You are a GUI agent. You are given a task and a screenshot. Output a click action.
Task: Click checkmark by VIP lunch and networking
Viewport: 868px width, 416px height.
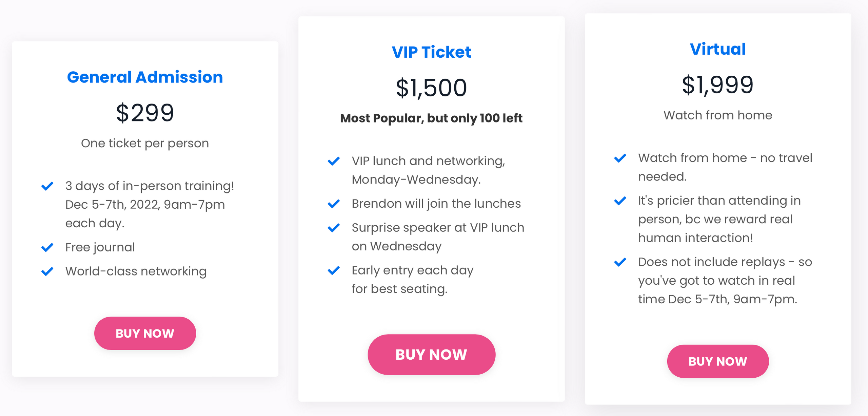[334, 161]
